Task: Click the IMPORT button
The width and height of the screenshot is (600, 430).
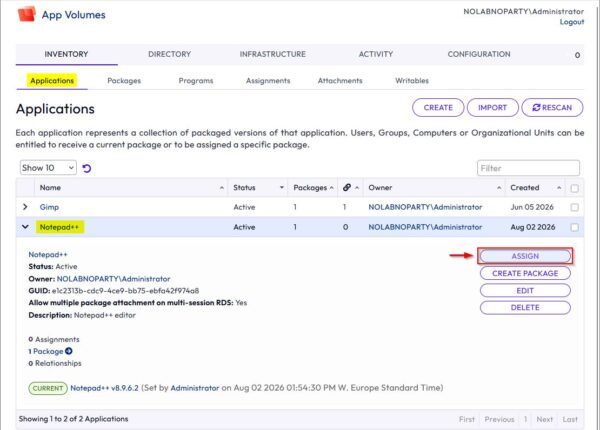Action: (x=492, y=108)
